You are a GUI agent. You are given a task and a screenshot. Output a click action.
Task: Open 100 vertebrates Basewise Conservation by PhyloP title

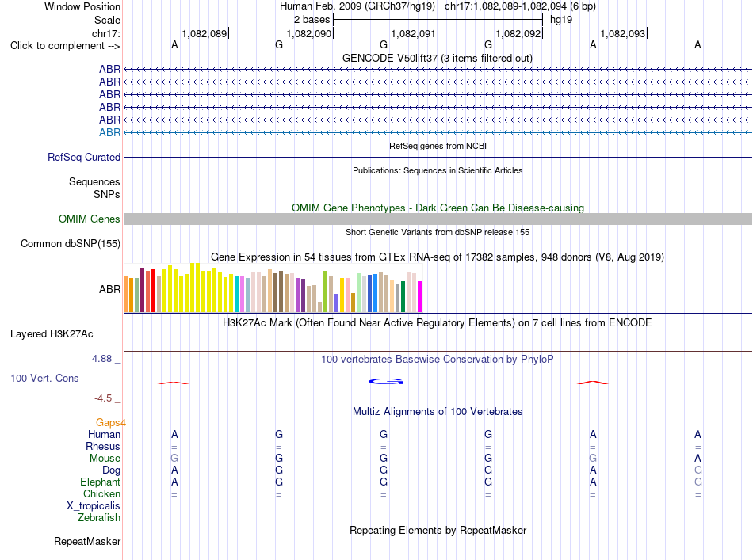438,360
